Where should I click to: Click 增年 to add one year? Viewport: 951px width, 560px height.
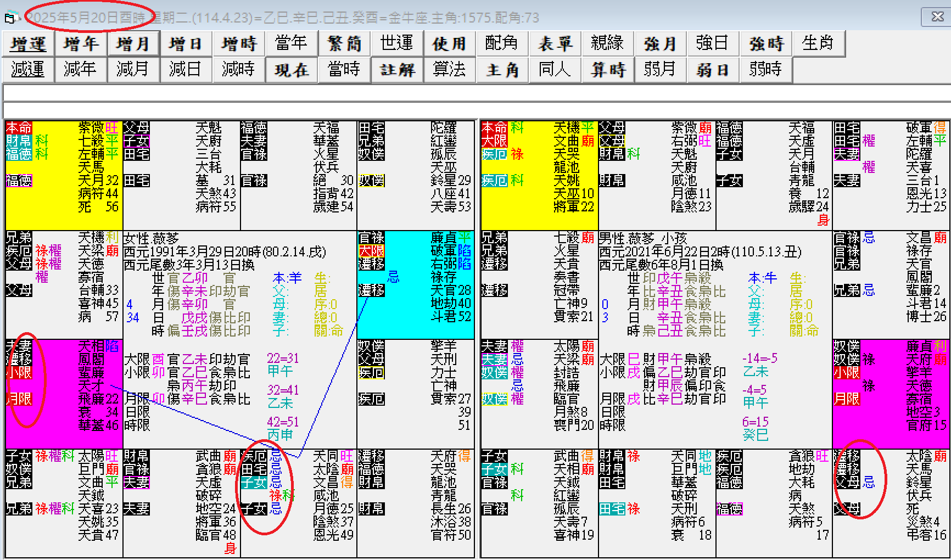click(80, 43)
